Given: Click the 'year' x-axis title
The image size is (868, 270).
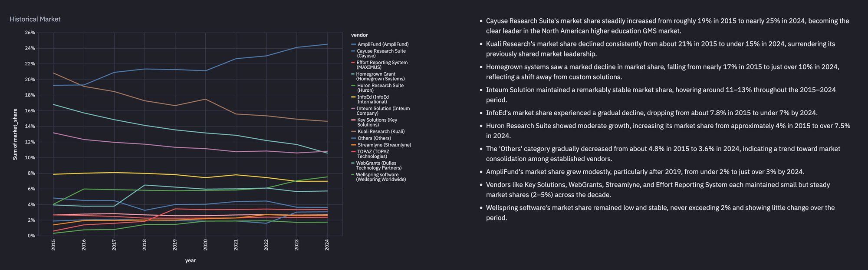Looking at the screenshot, I should tap(191, 260).
